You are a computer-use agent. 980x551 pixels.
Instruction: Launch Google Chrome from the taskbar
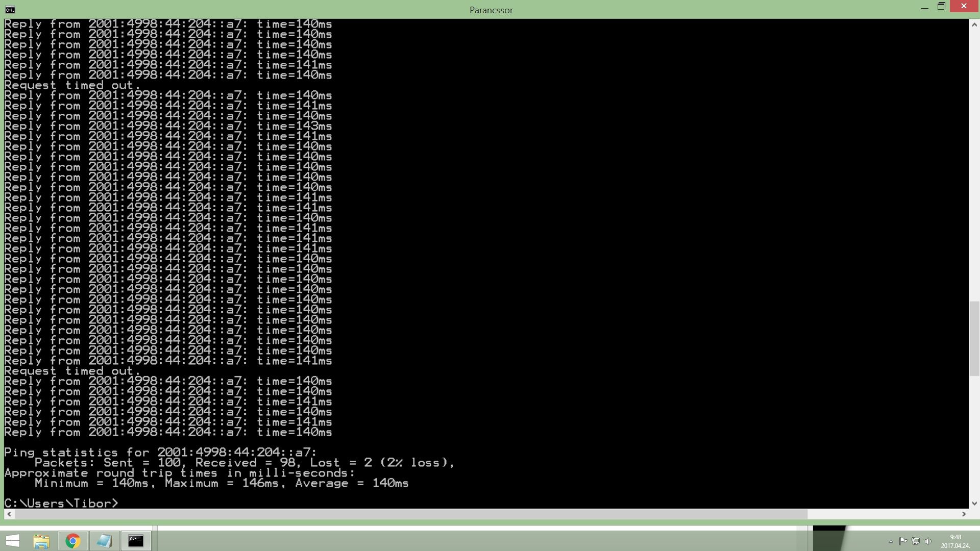73,541
